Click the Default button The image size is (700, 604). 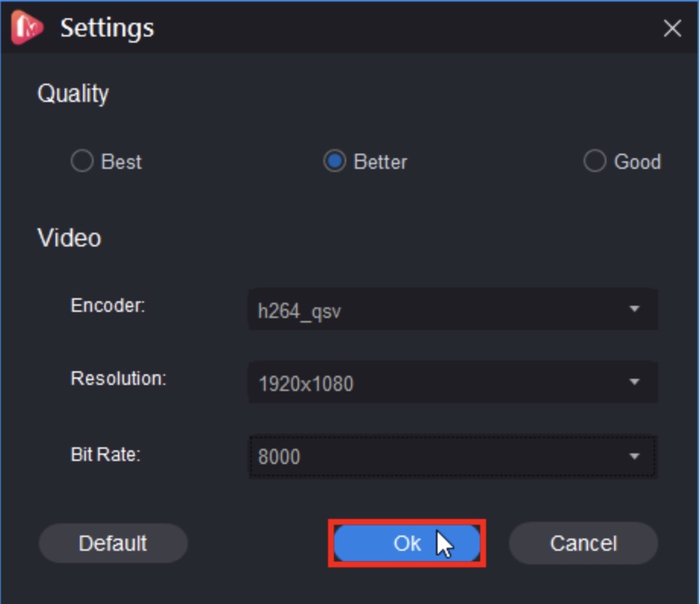[x=113, y=543]
